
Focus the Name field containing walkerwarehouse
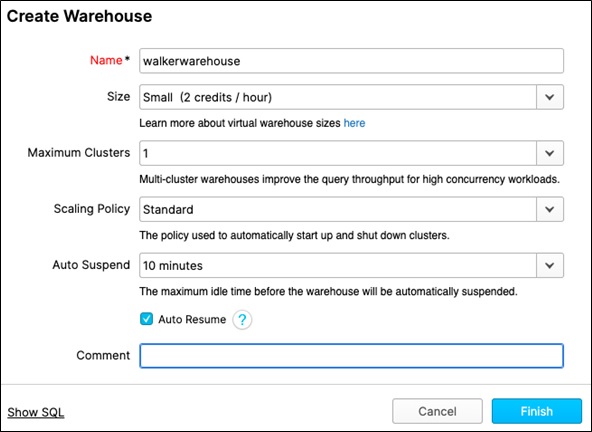point(352,61)
